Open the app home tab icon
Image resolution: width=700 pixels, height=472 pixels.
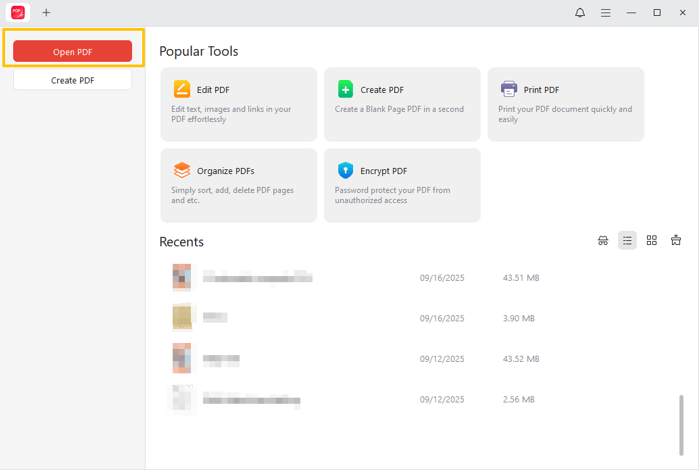point(18,13)
